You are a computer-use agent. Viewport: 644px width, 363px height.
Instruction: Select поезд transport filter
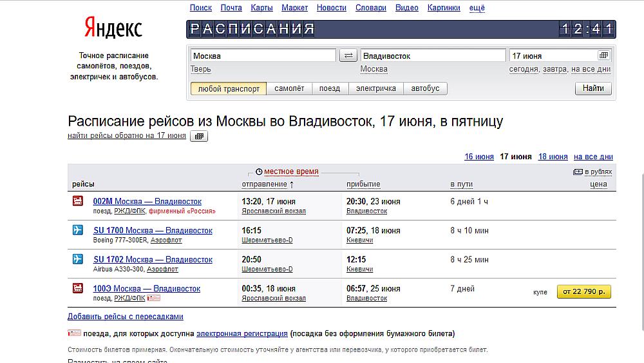click(x=330, y=88)
